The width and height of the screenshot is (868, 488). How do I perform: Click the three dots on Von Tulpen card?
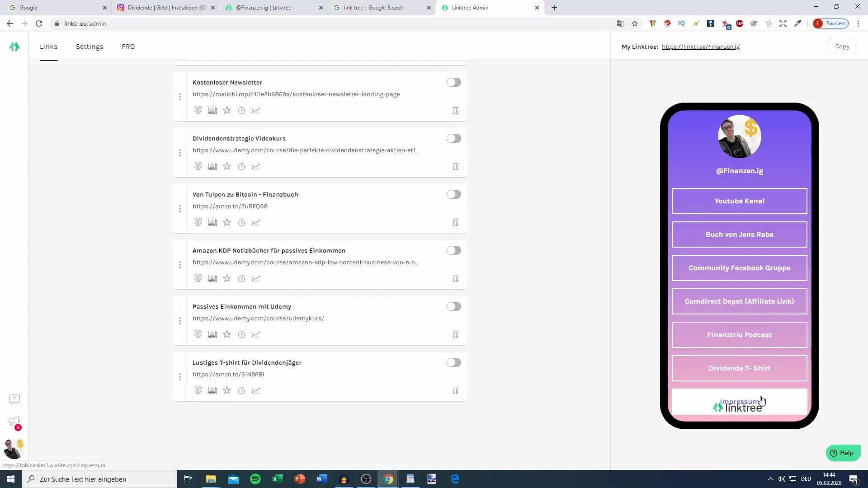point(180,209)
